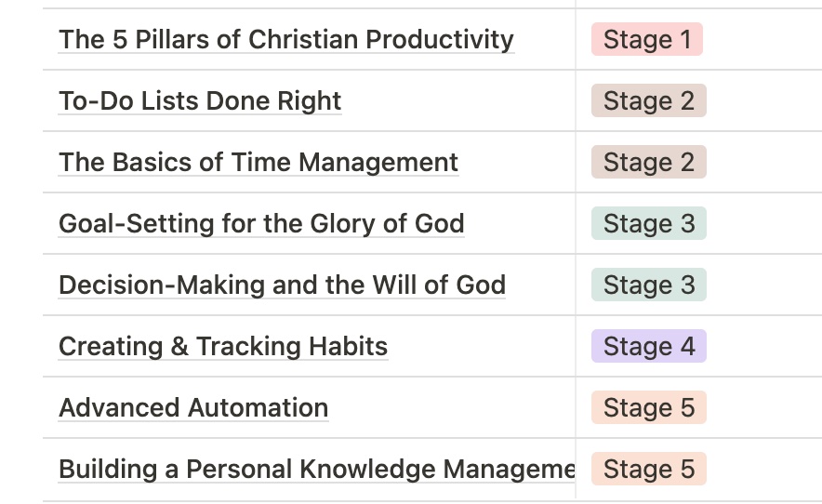Open "To-Do Lists Done Right" page
The image size is (822, 504).
200,100
